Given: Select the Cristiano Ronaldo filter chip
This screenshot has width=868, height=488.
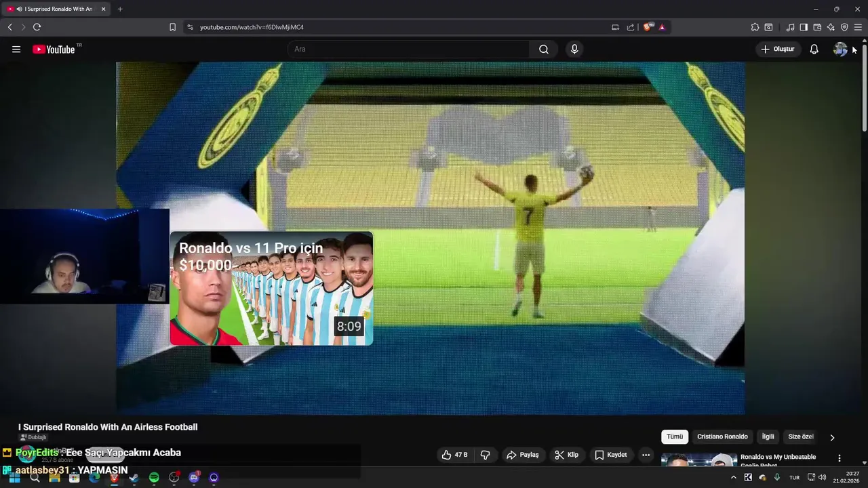Looking at the screenshot, I should 722,437.
